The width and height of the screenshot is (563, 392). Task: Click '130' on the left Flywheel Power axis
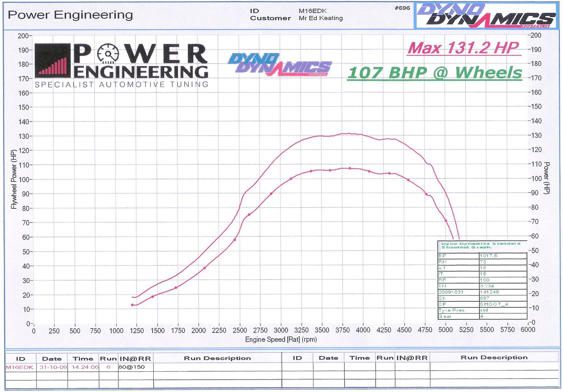(x=23, y=136)
